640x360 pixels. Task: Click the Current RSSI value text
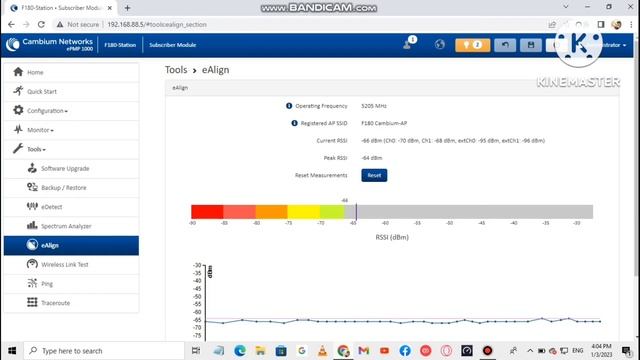[x=453, y=140]
